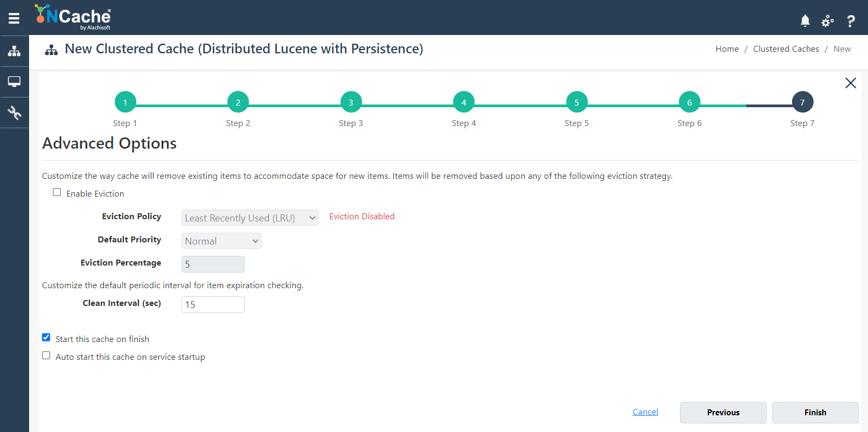Go to the Clustered Caches breadcrumb
The width and height of the screenshot is (868, 432).
[786, 49]
